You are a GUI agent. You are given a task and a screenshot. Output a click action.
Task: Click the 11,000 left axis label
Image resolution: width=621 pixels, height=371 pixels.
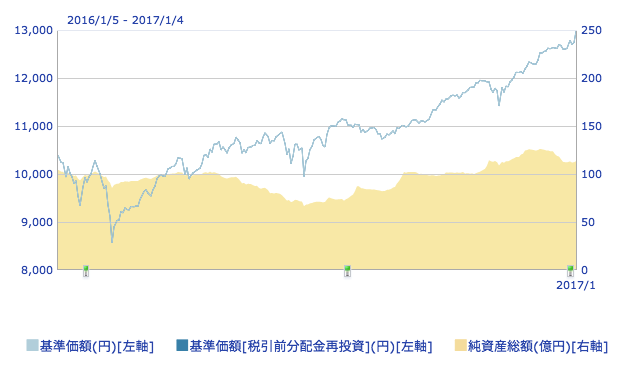click(34, 126)
